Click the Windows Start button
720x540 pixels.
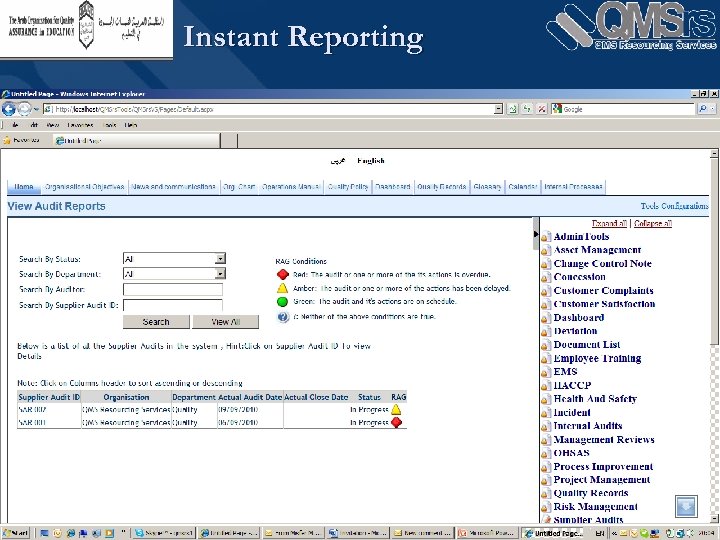click(x=16, y=533)
